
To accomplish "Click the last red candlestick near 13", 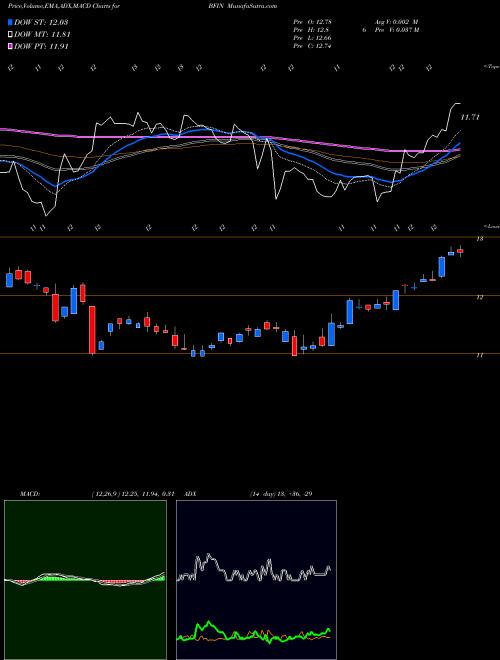I will coord(460,251).
